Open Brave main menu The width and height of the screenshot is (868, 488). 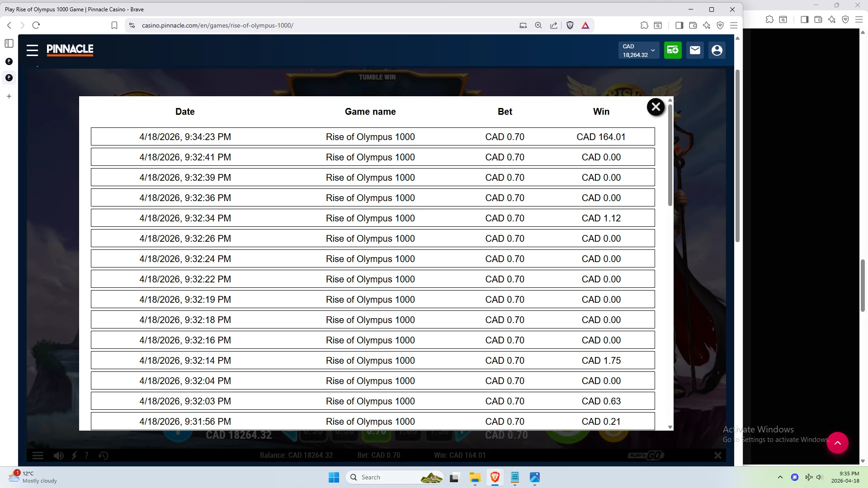[x=734, y=25]
